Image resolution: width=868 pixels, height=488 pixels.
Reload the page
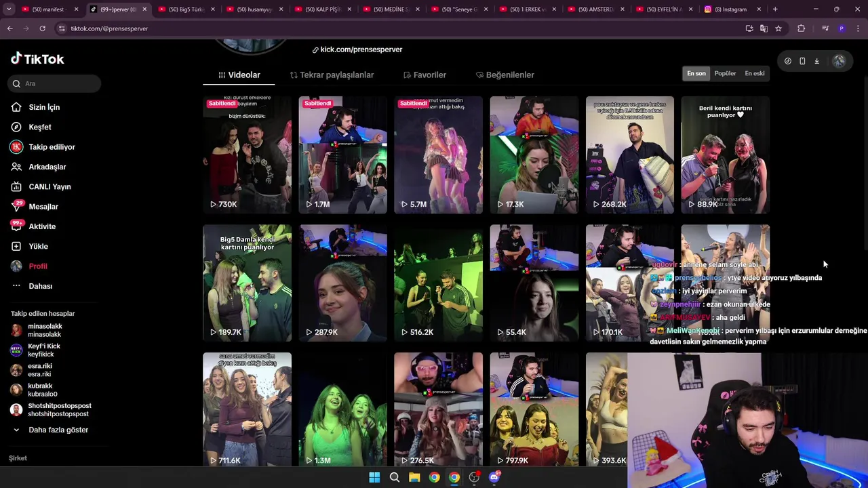42,28
